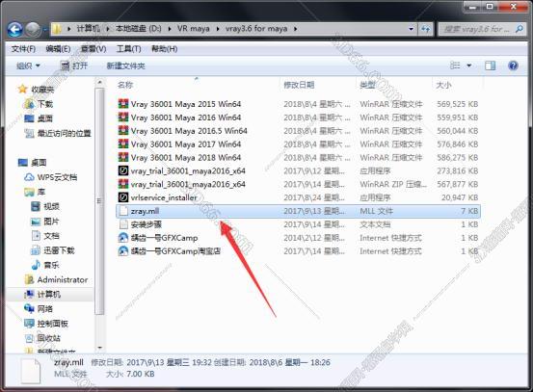Click the sidebar scrollbar up arrow
The height and width of the screenshot is (392, 533).
click(x=99, y=83)
